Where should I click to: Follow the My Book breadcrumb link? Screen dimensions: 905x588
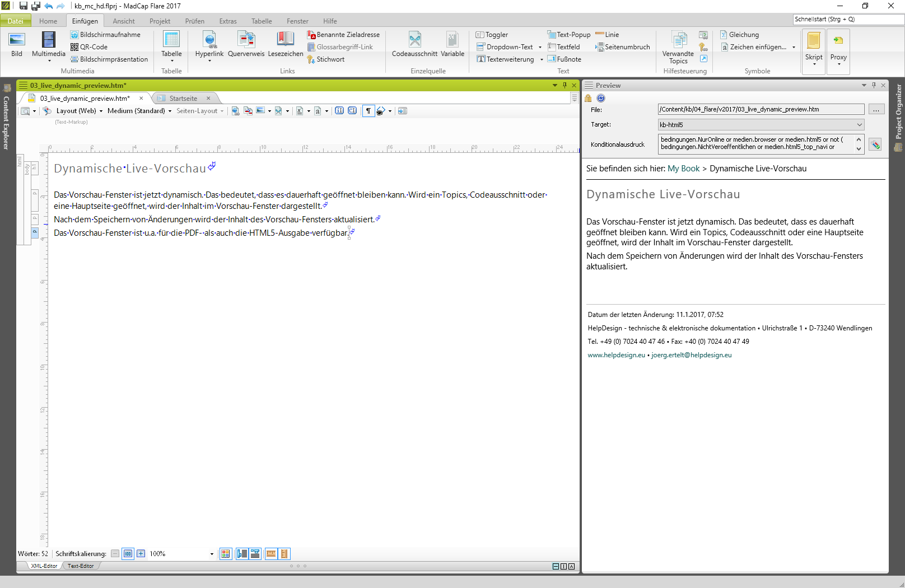coord(683,169)
